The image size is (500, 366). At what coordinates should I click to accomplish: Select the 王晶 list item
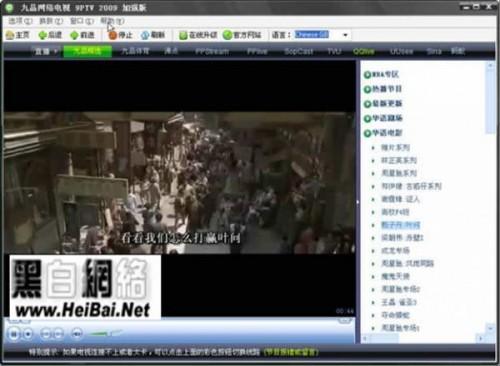click(x=399, y=302)
